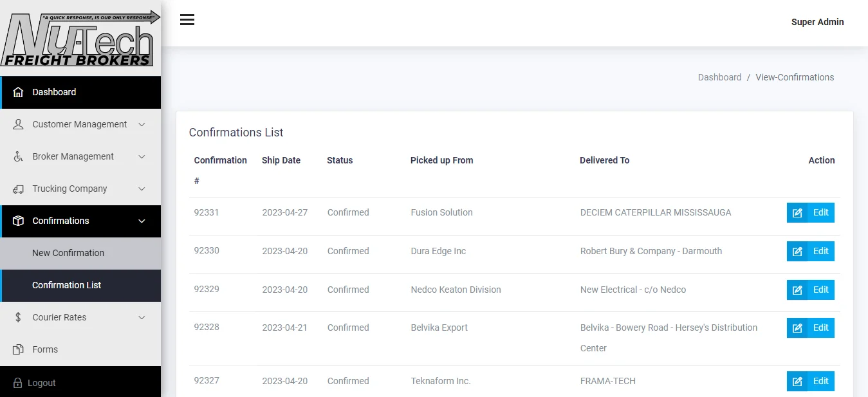Viewport: 868px width, 397px height.
Task: Click the Logout lock icon
Action: pos(17,383)
